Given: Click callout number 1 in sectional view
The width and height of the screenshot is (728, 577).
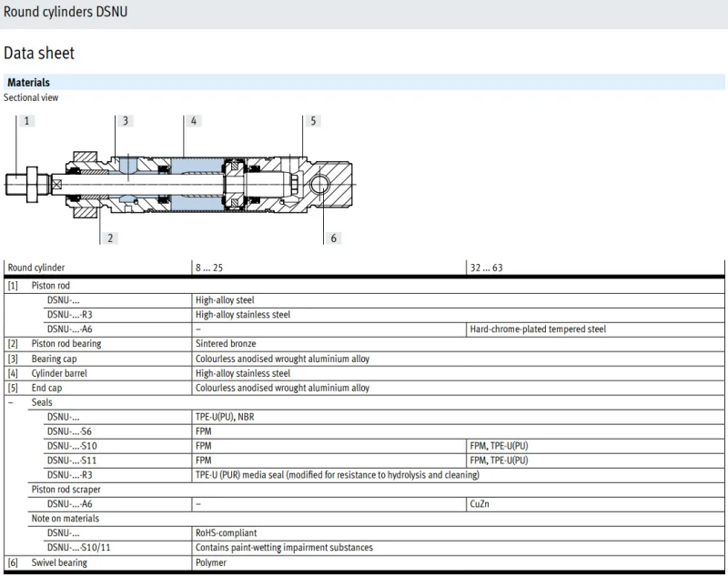Looking at the screenshot, I should (x=26, y=120).
